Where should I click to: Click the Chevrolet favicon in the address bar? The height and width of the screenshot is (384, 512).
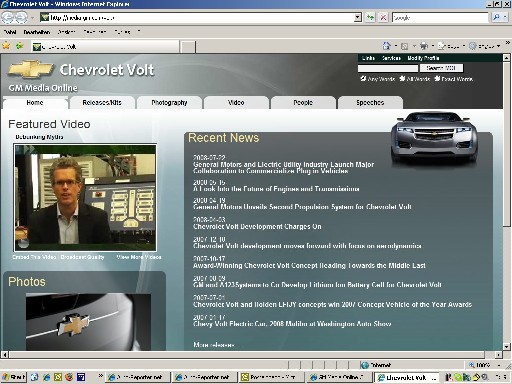(44, 17)
